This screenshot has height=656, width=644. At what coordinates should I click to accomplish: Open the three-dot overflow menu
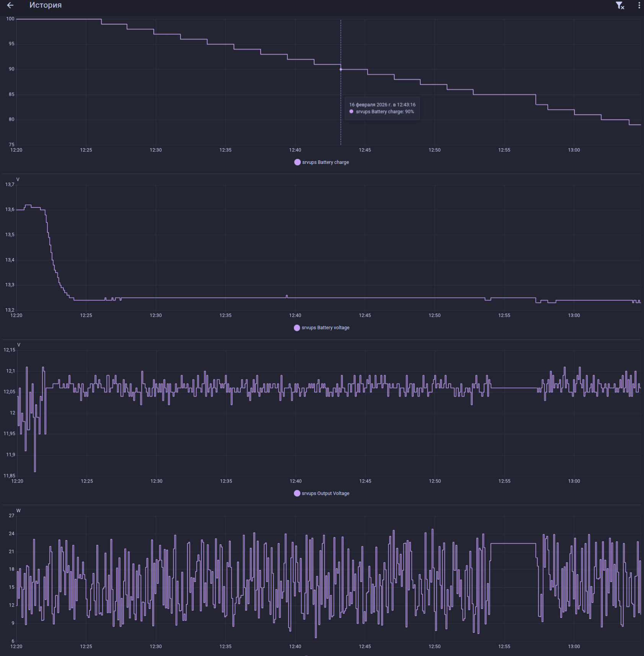639,5
